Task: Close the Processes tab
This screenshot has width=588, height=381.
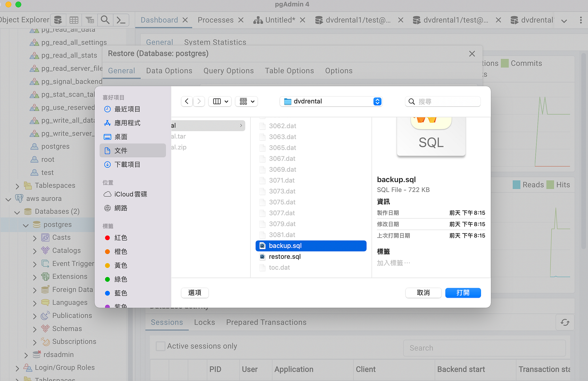Action: click(241, 20)
